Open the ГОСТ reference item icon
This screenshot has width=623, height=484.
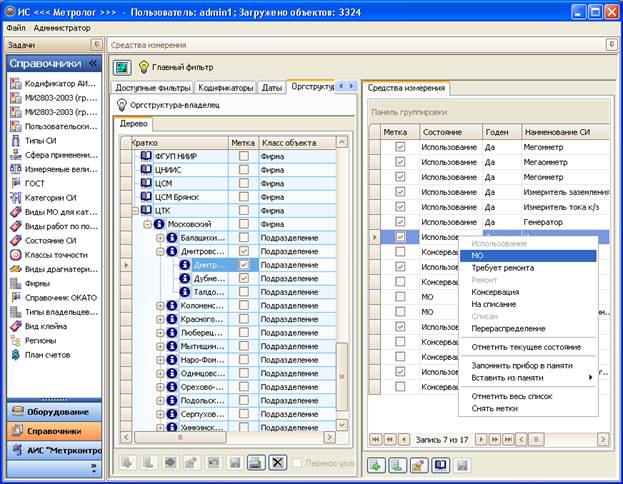[x=15, y=183]
